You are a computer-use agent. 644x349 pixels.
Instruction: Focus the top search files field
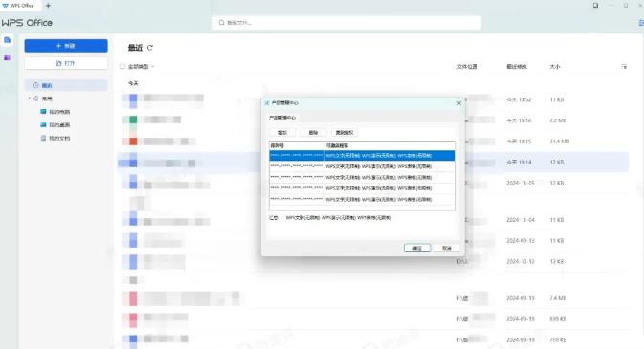(x=346, y=23)
